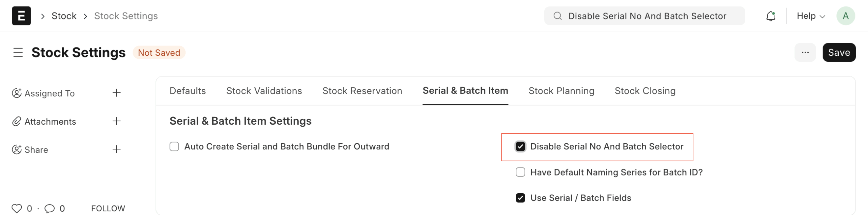Click the Save button
This screenshot has width=868, height=215.
839,52
